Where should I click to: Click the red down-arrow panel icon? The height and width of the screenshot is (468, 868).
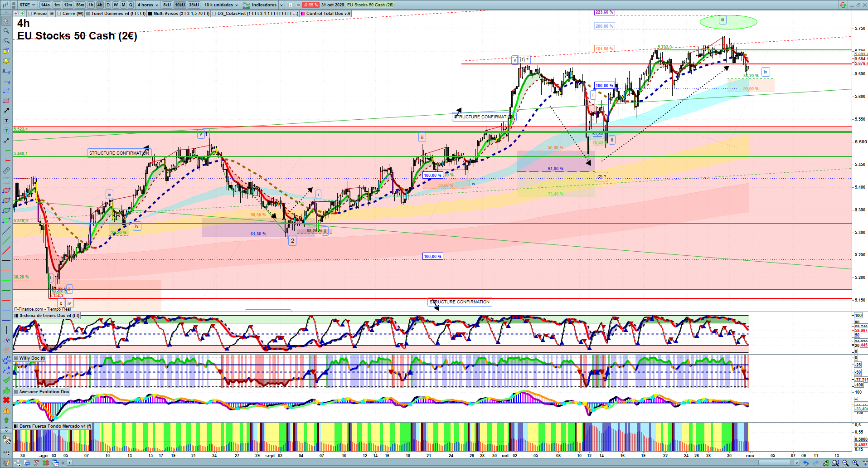tap(15, 13)
